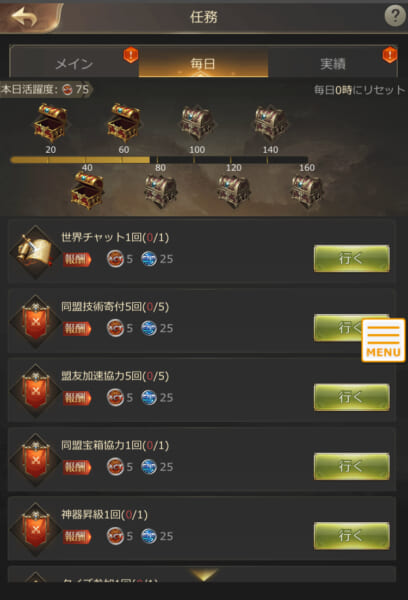
Task: Click 行く for 神器昇級1回 task
Action: point(352,536)
